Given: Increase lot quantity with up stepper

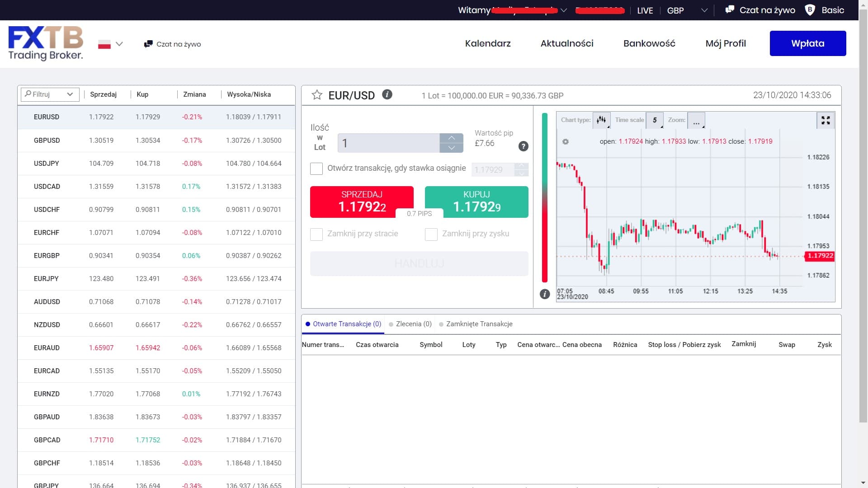Looking at the screenshot, I should [x=451, y=138].
